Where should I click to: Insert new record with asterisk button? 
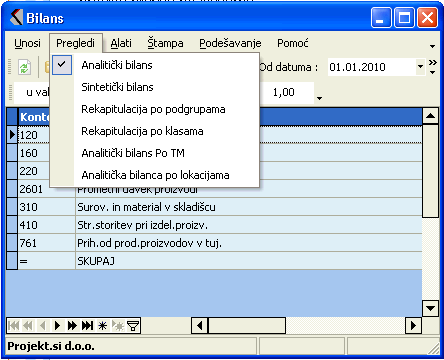pyautogui.click(x=102, y=325)
